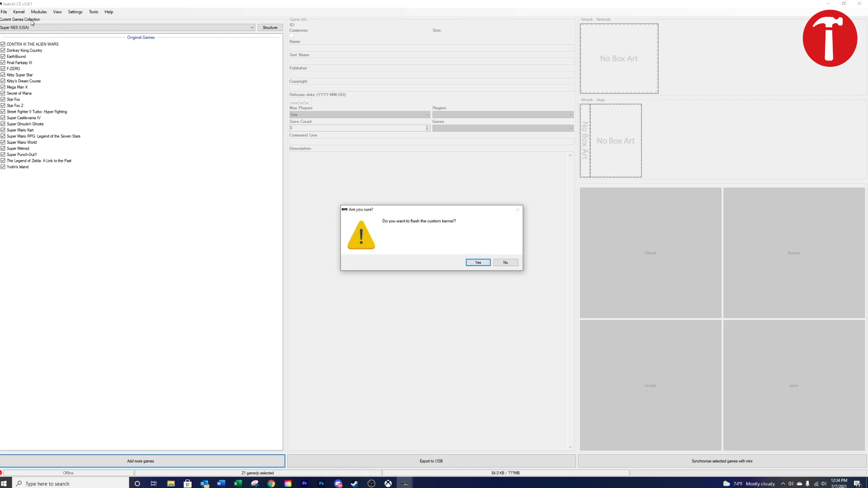Open the Modules menu
The image size is (868, 488).
(x=38, y=11)
